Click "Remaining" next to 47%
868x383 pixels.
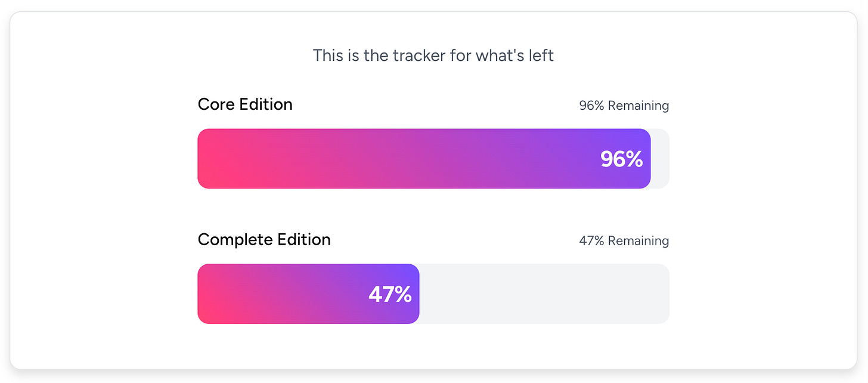638,241
